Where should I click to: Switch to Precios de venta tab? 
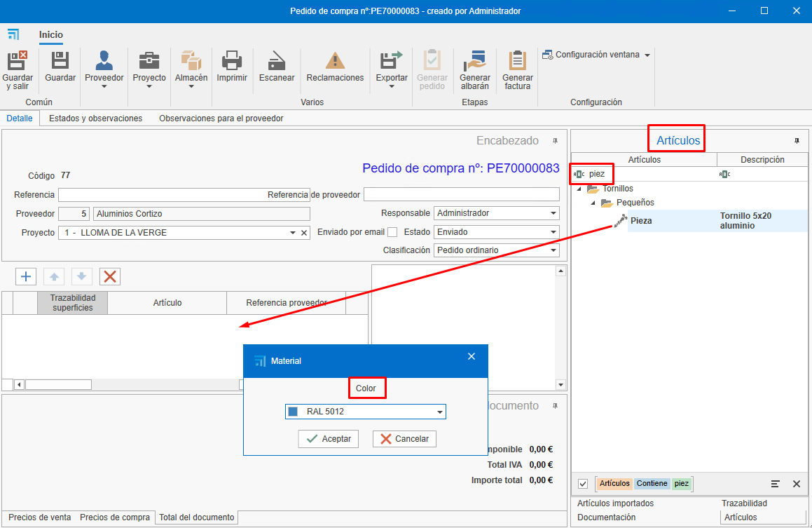[x=40, y=517]
